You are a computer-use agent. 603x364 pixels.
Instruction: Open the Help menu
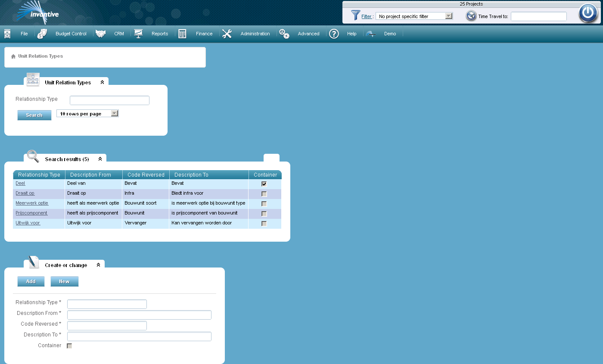point(352,34)
